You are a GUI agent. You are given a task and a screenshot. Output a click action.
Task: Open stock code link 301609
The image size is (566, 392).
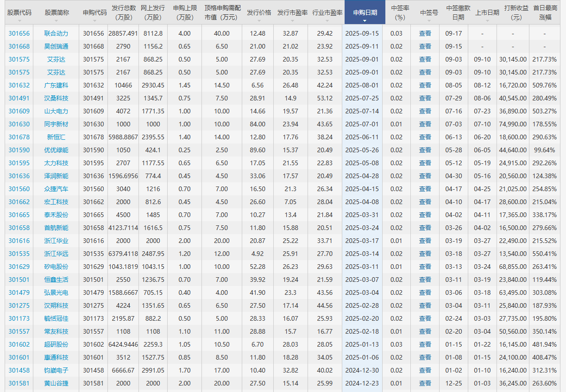pyautogui.click(x=19, y=111)
